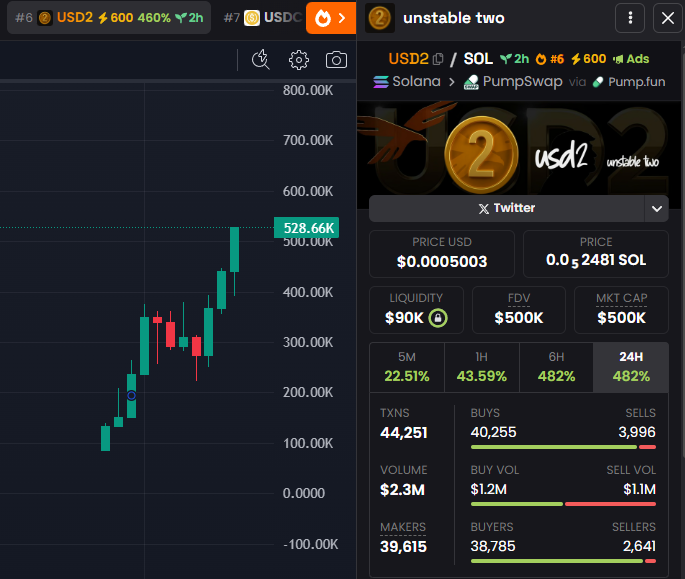Click the FDV $500K box
Image resolution: width=685 pixels, height=579 pixels.
pyautogui.click(x=519, y=310)
